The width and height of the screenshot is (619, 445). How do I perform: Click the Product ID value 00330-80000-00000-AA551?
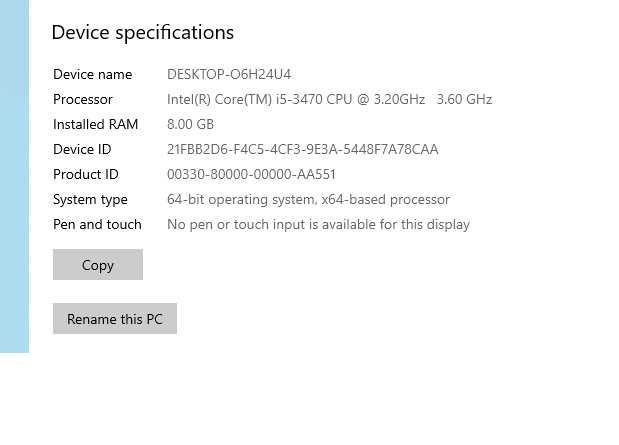251,174
